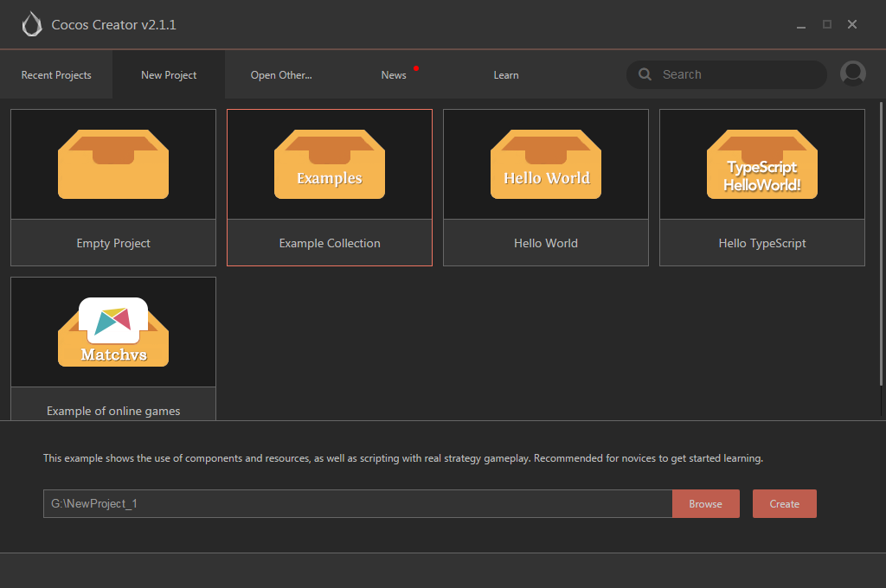Click the search magnifier icon

coord(645,74)
